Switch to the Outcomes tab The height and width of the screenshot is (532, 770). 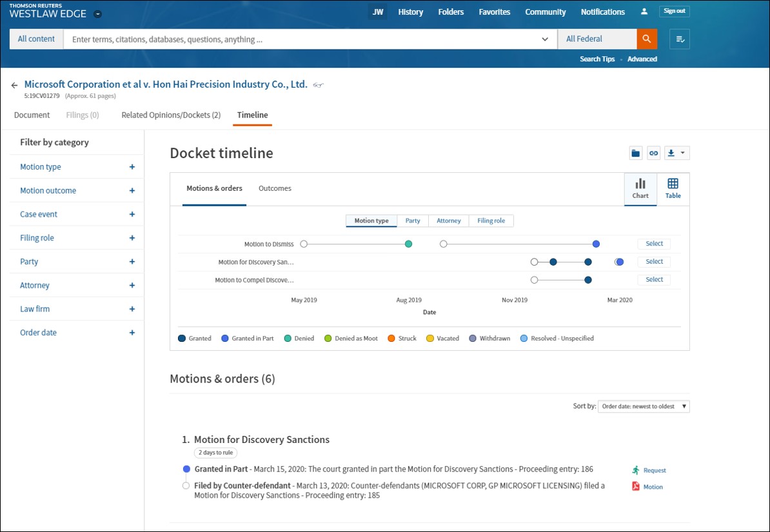pyautogui.click(x=275, y=188)
